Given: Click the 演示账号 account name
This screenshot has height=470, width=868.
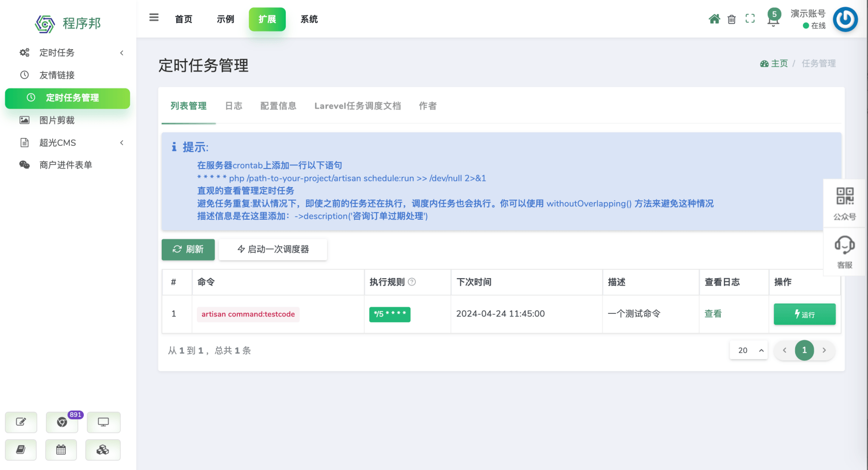Looking at the screenshot, I should (808, 13).
